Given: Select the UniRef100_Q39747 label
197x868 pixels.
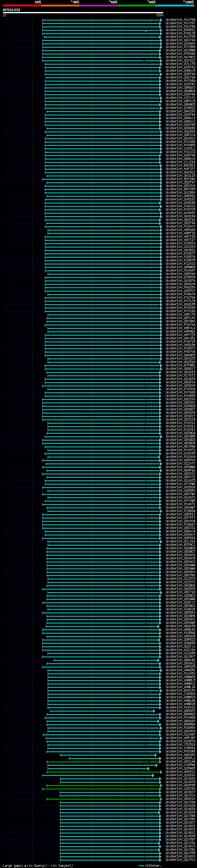Looking at the screenshot, I should [x=180, y=84].
